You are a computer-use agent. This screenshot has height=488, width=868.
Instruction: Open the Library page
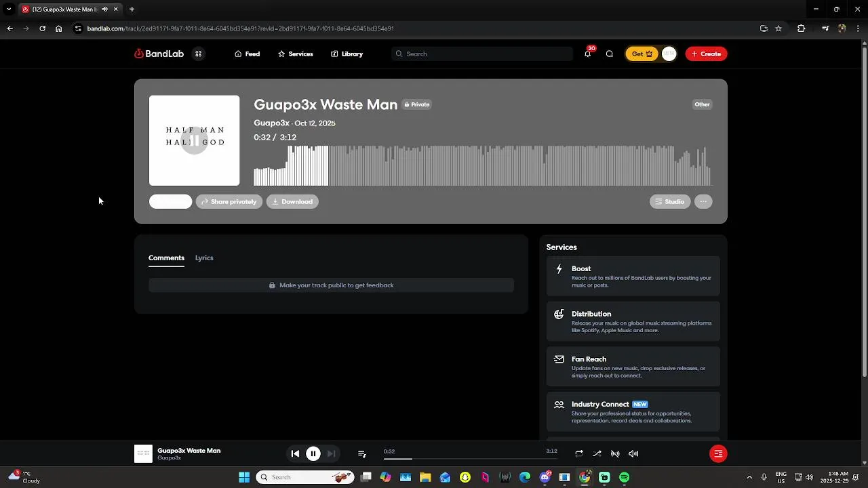coord(347,54)
